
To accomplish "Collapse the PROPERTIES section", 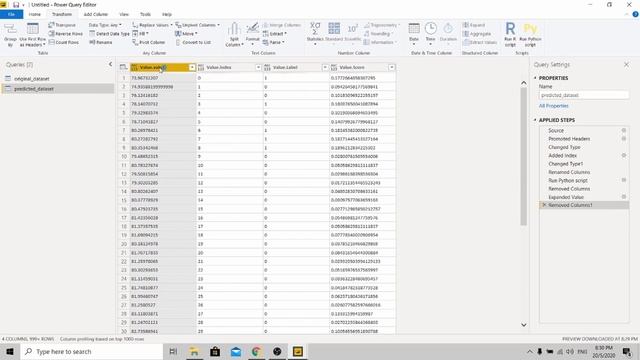I will (x=535, y=78).
